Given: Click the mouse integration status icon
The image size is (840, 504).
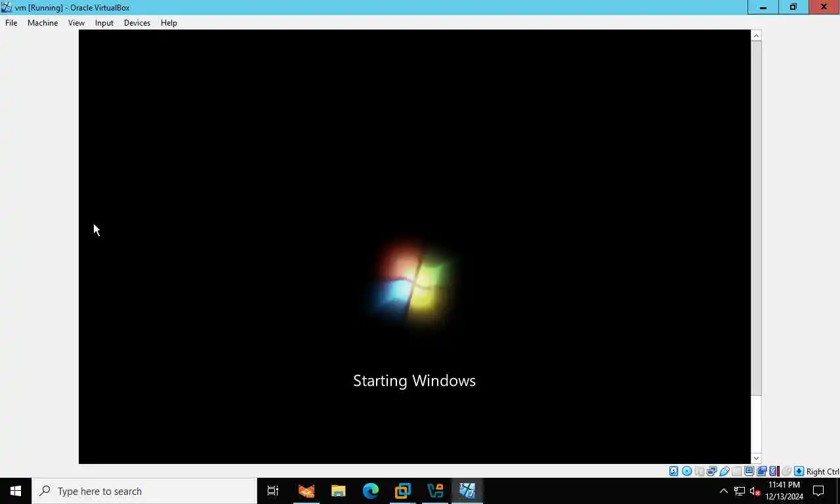Looking at the screenshot, I should coord(786,471).
